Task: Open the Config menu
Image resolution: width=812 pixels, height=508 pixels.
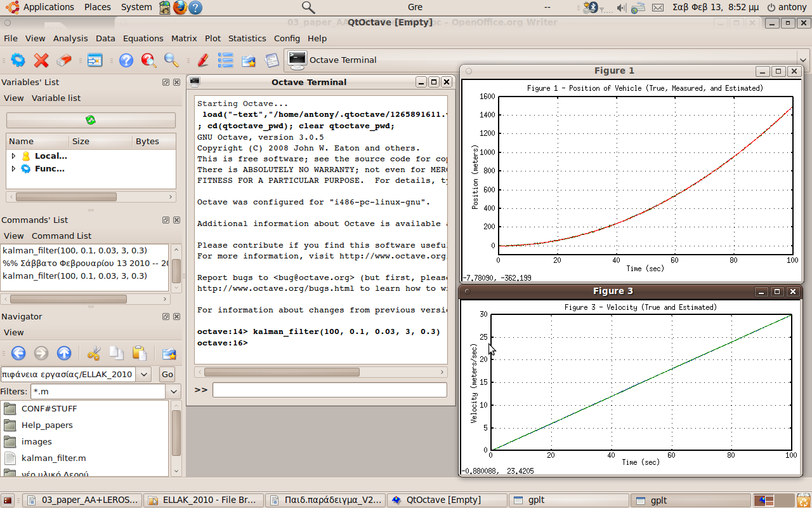Action: point(287,38)
